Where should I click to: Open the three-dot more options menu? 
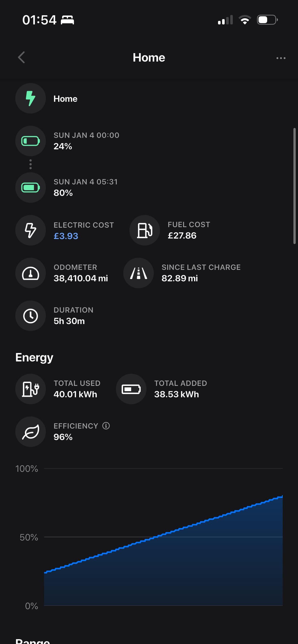[x=281, y=58]
